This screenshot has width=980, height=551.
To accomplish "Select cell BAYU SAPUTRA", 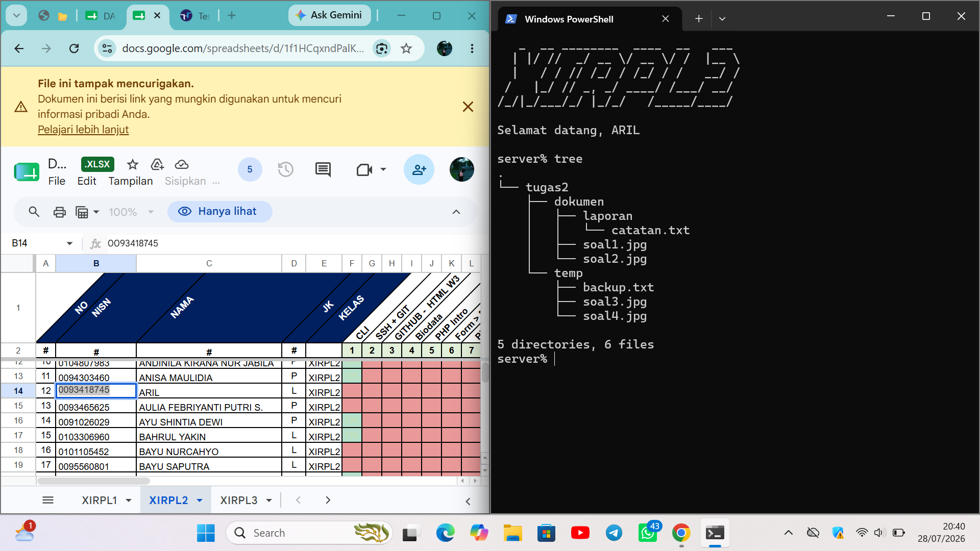I will pyautogui.click(x=209, y=466).
